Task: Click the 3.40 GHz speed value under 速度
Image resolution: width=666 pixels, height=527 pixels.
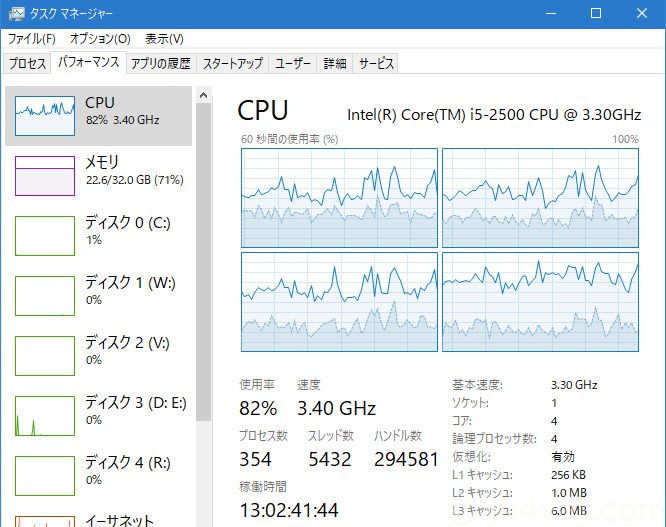Action: 336,408
